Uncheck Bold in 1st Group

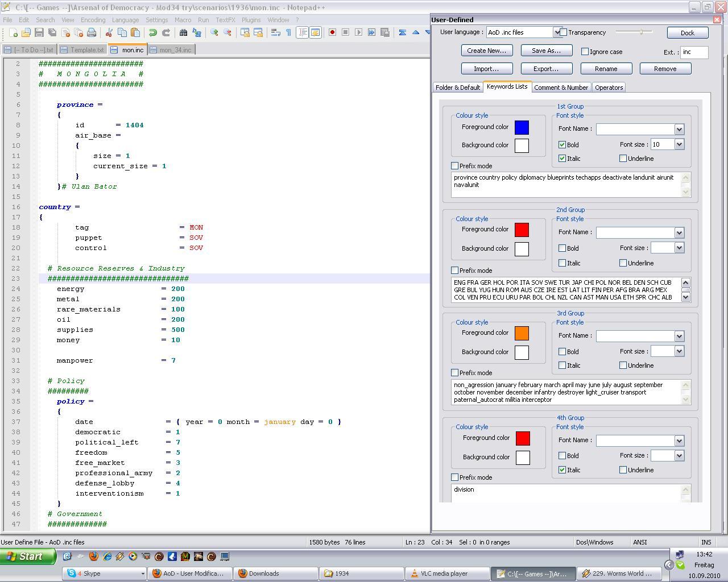pyautogui.click(x=562, y=145)
